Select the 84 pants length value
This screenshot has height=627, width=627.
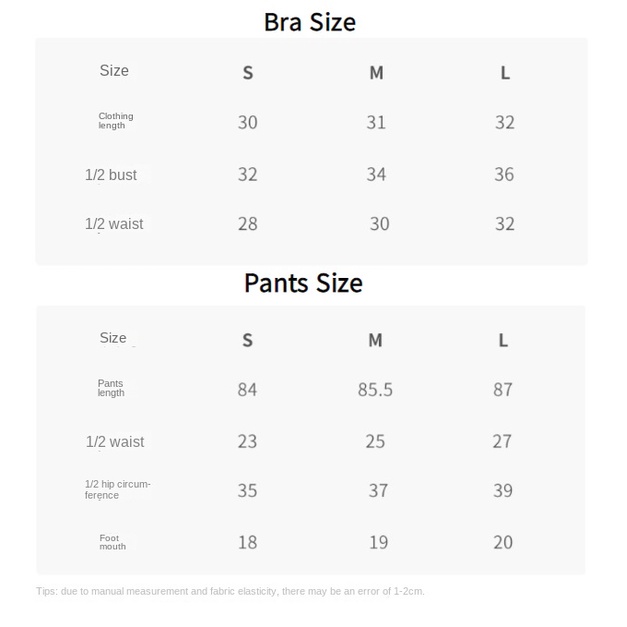[247, 390]
